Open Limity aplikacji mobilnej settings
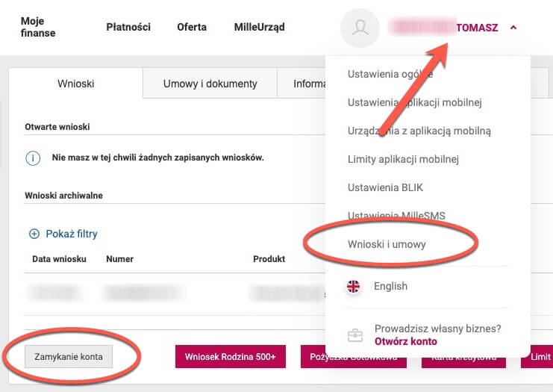Image resolution: width=553 pixels, height=392 pixels. [403, 159]
